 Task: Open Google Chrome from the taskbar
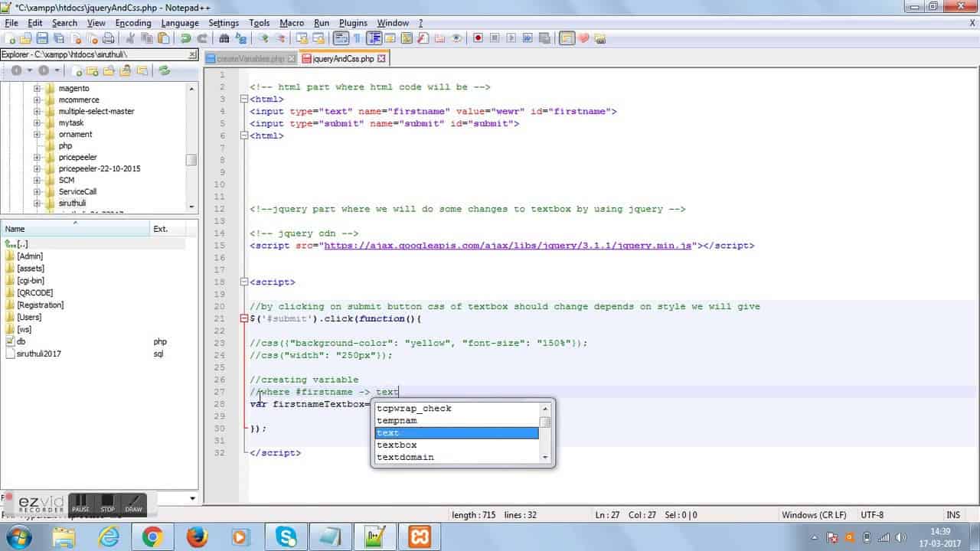tap(152, 537)
